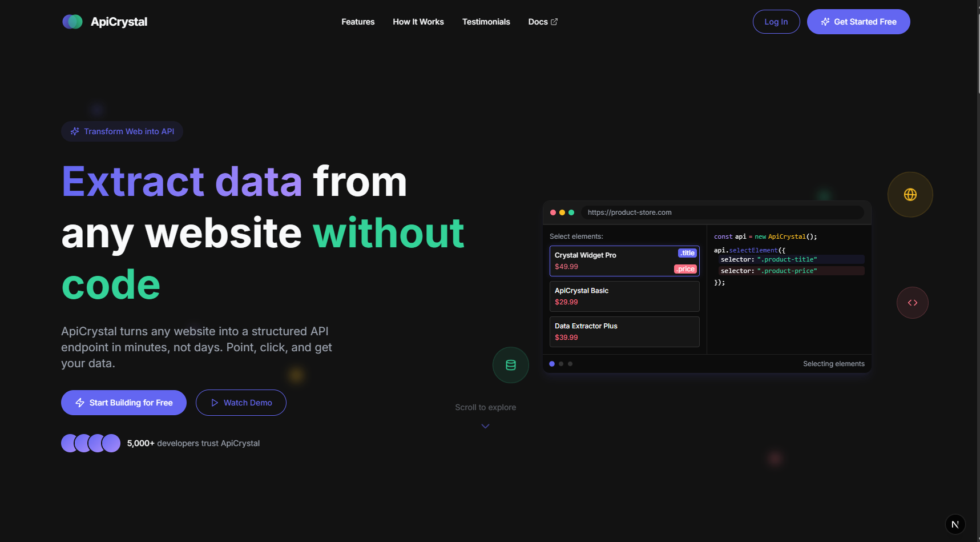The width and height of the screenshot is (980, 542).
Task: Click Start Building for Free
Action: tap(124, 403)
